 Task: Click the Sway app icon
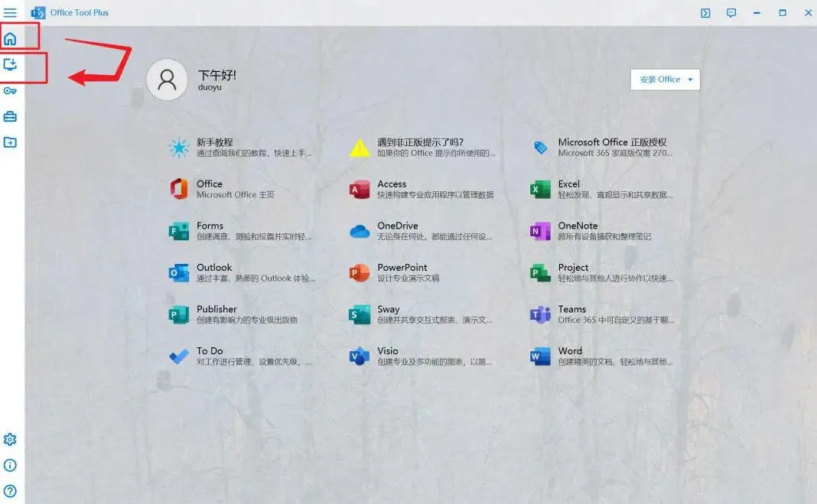pyautogui.click(x=360, y=314)
